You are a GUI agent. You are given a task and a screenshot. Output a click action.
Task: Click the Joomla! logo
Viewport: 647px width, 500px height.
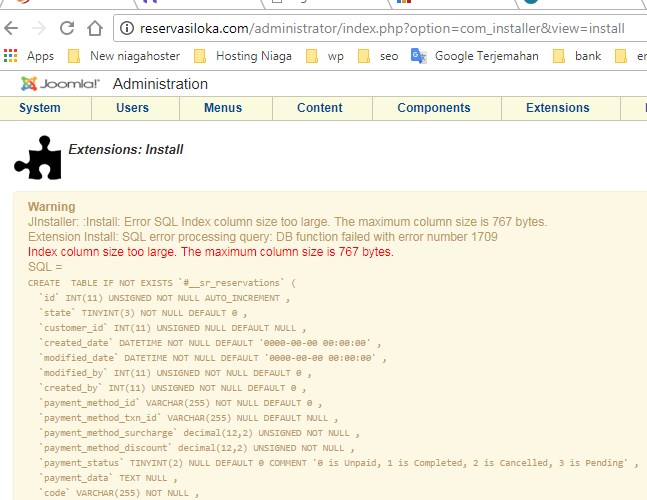[59, 84]
